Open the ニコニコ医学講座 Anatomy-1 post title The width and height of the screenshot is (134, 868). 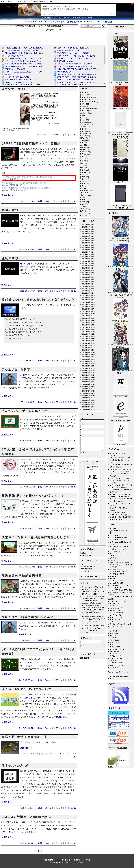(x=26, y=817)
